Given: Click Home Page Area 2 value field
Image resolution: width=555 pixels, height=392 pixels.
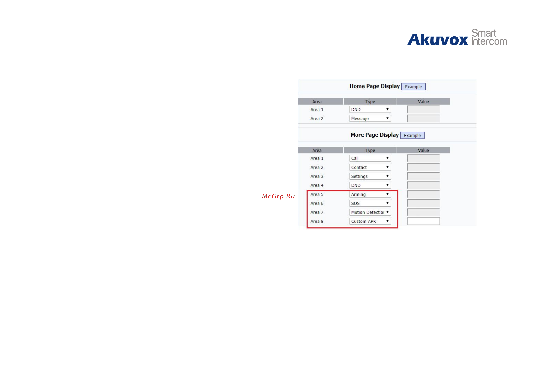Looking at the screenshot, I should tap(424, 118).
